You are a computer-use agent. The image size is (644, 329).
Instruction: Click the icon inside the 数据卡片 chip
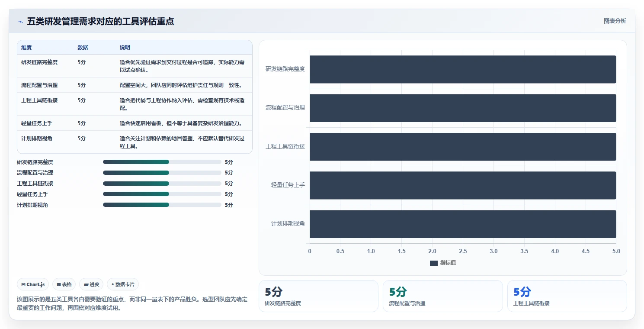(x=113, y=284)
